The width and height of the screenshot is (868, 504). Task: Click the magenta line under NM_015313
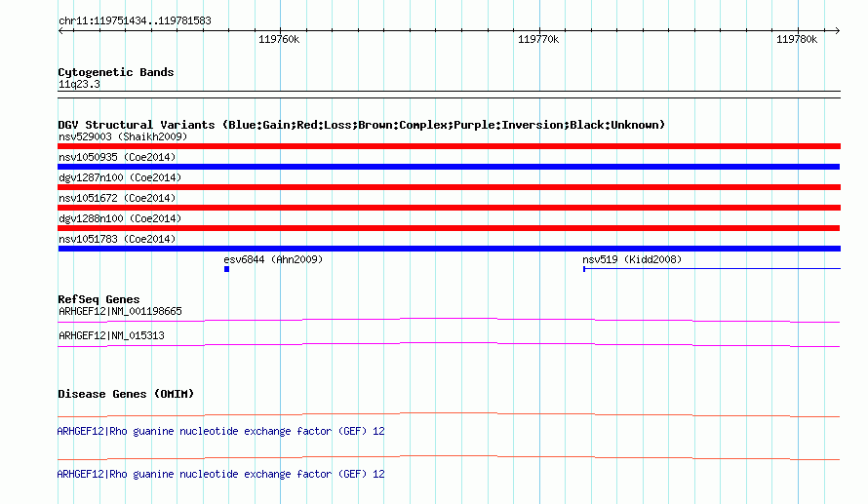tap(449, 344)
